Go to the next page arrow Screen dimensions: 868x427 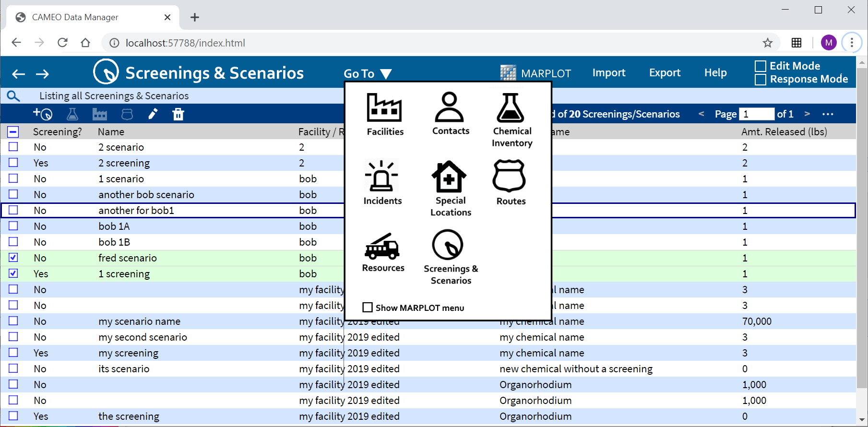pyautogui.click(x=807, y=114)
